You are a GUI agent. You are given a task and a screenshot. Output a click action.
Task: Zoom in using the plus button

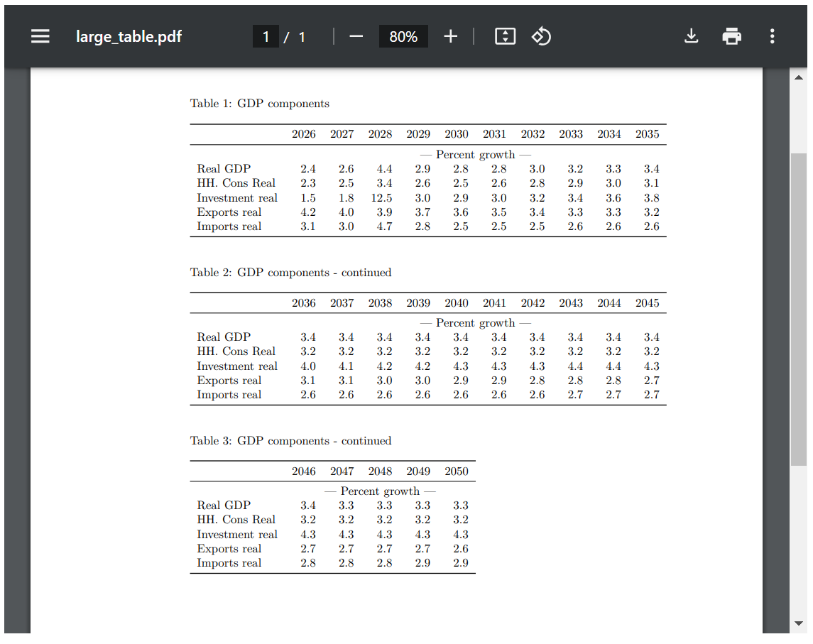coord(450,36)
